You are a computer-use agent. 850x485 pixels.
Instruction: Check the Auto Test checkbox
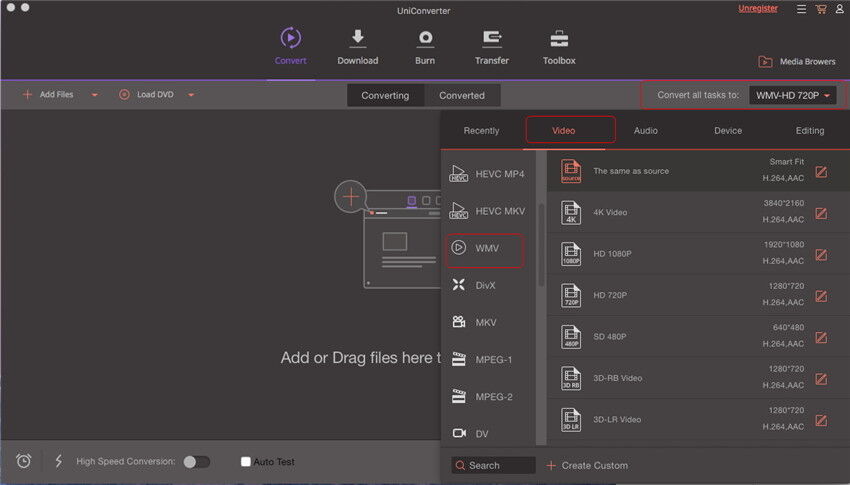tap(246, 462)
